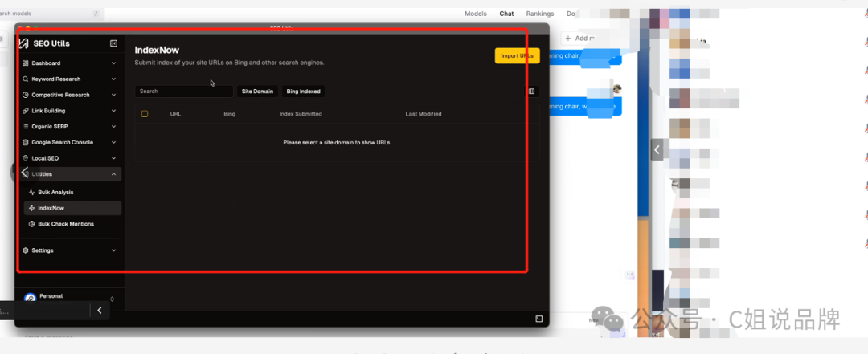Click the Competitive Research pie chart icon
This screenshot has width=868, height=354.
[26, 96]
